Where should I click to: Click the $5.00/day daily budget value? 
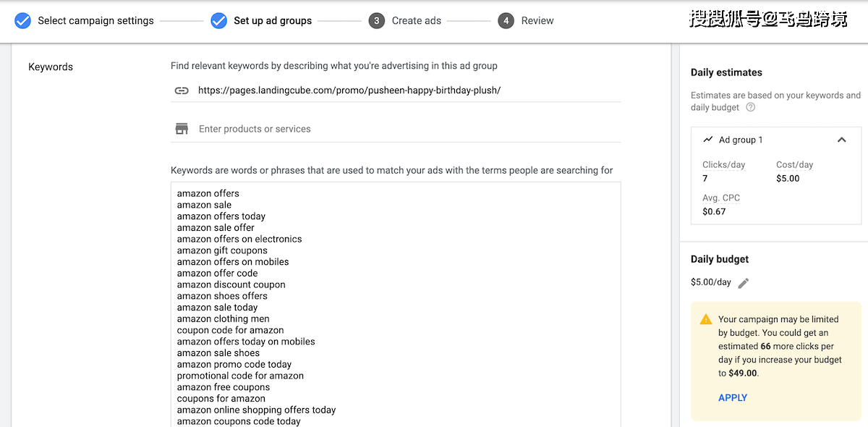(x=711, y=282)
